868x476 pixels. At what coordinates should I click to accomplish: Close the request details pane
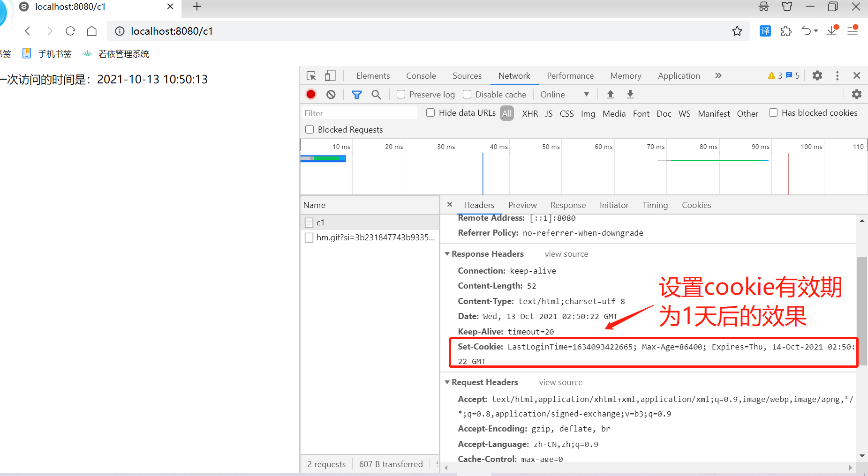[x=450, y=204]
